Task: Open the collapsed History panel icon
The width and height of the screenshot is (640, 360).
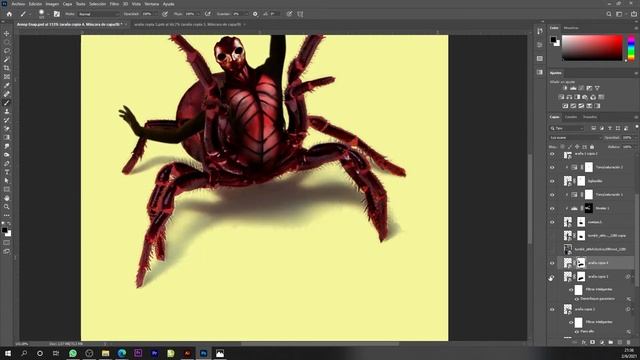Action: [540, 31]
